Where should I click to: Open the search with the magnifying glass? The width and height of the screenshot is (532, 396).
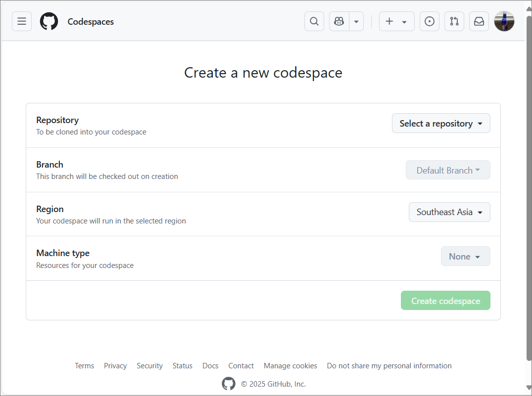pyautogui.click(x=314, y=21)
